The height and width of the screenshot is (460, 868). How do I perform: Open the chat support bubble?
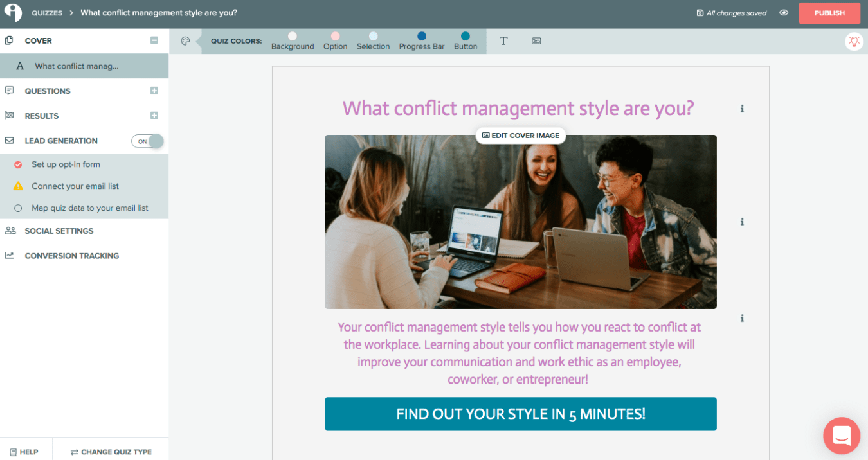(842, 436)
